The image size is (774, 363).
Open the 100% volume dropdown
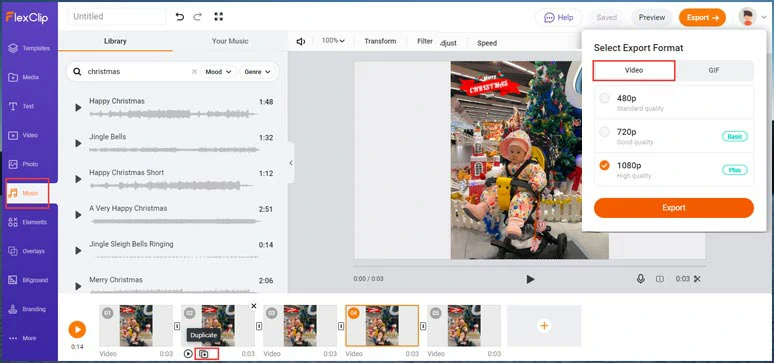(333, 41)
